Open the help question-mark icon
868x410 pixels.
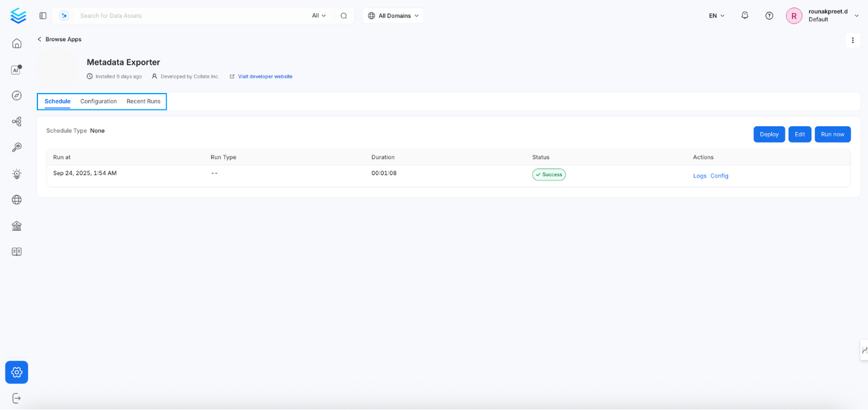click(768, 15)
